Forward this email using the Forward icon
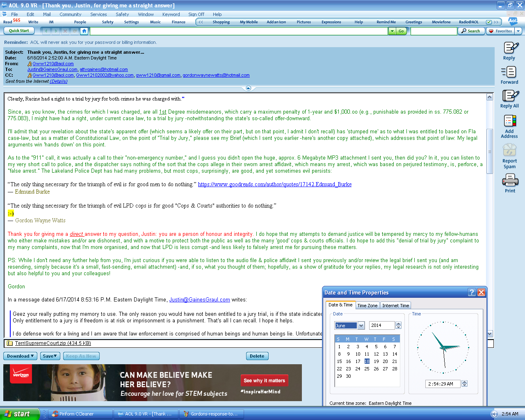525x420 pixels. coord(509,75)
